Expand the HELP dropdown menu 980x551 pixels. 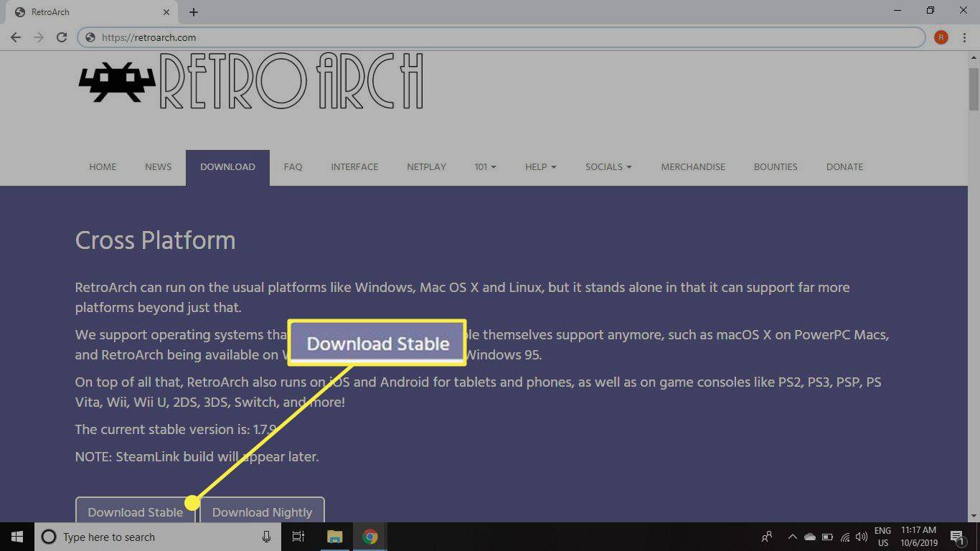coord(541,166)
